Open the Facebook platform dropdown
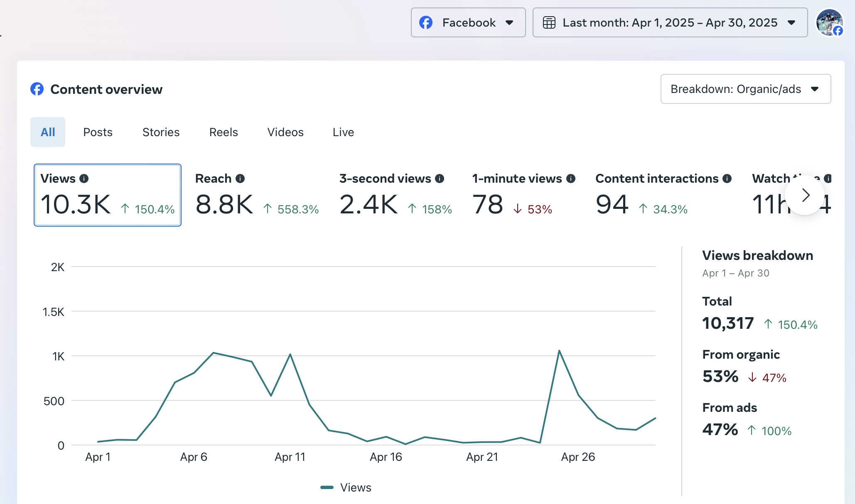Screen dimensions: 855x504 468,22
